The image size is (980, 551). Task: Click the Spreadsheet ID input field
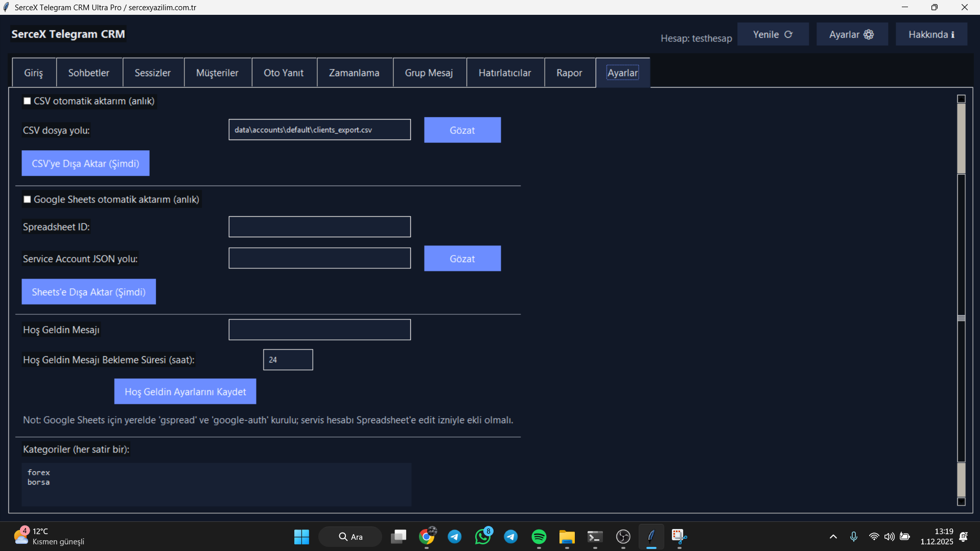point(319,227)
